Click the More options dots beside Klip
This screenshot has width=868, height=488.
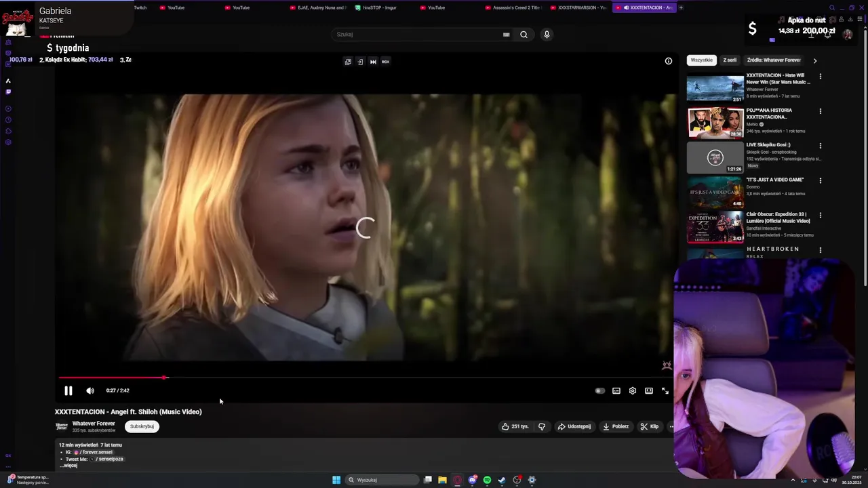[x=671, y=426]
